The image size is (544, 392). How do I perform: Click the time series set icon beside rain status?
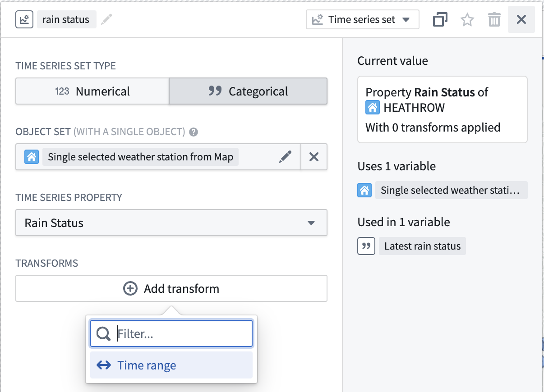(x=24, y=20)
